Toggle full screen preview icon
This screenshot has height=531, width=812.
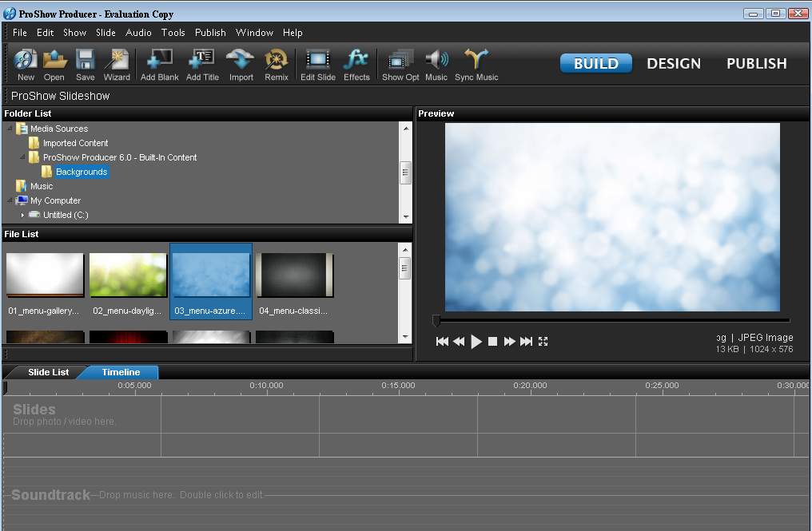(543, 341)
